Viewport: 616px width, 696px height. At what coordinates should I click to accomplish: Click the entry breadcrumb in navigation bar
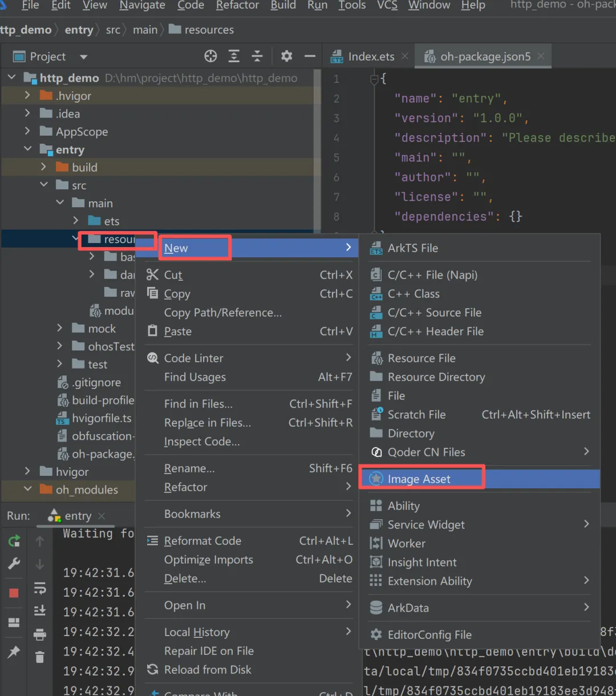tap(79, 30)
